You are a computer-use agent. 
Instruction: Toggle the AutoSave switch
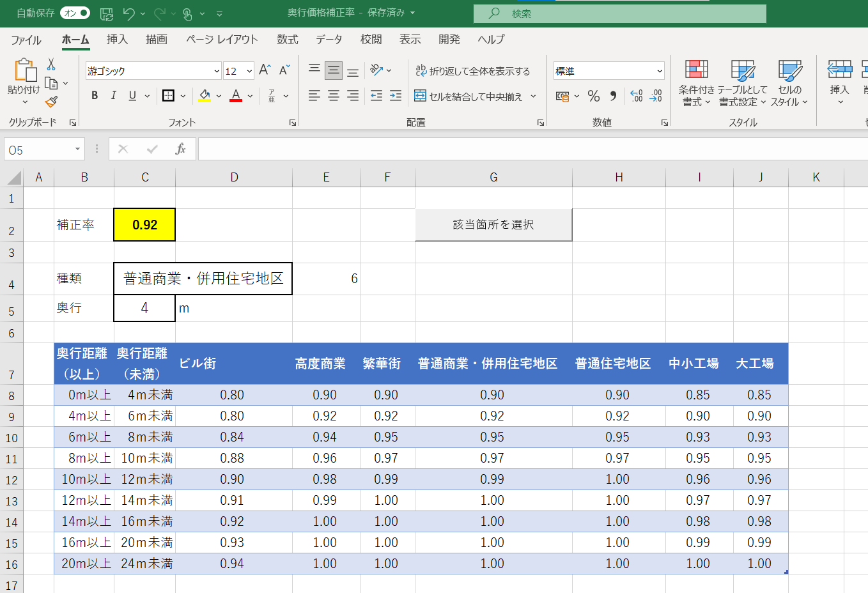(x=75, y=13)
